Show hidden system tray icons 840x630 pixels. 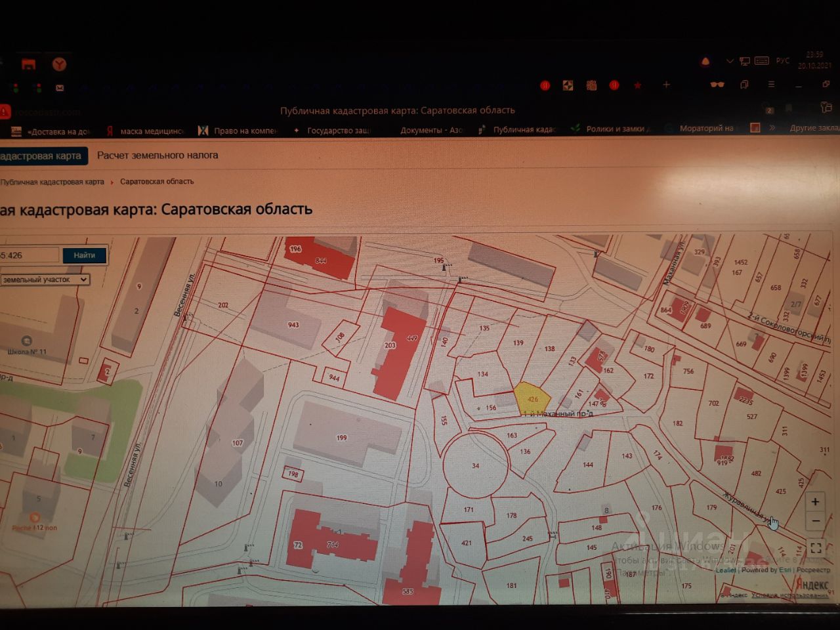pyautogui.click(x=729, y=61)
